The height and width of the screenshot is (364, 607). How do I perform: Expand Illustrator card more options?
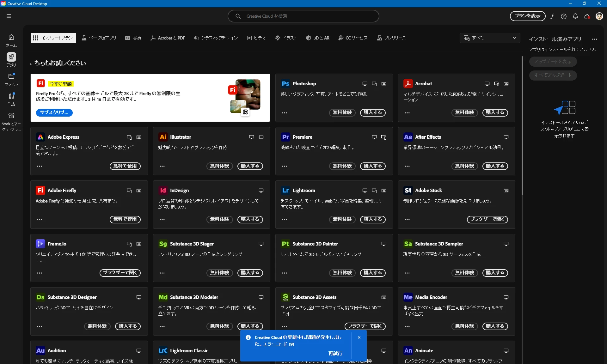(162, 166)
